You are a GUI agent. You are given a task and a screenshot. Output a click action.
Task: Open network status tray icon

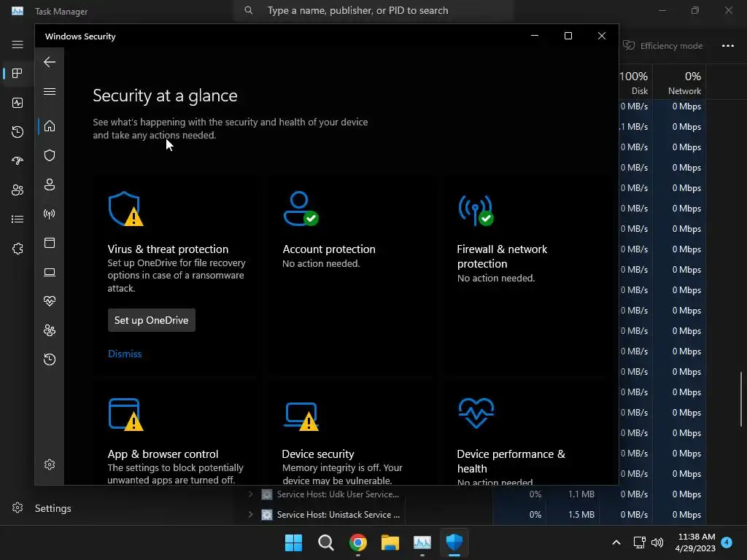pyautogui.click(x=639, y=542)
